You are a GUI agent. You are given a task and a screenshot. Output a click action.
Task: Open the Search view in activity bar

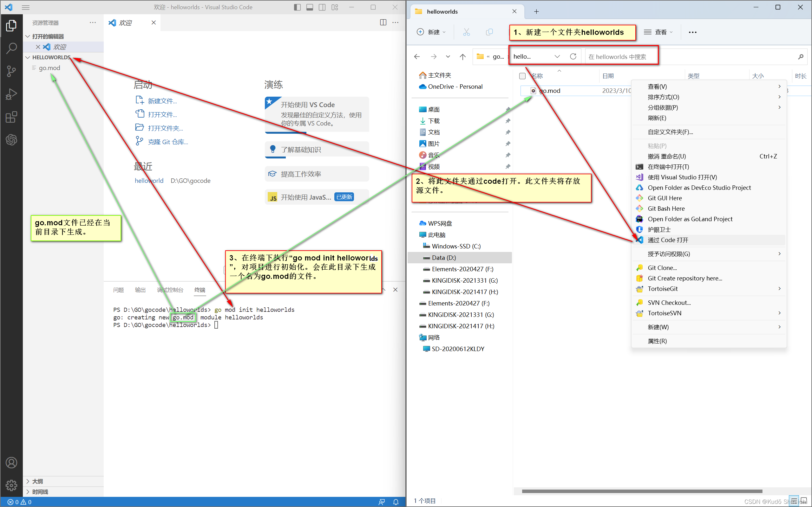tap(11, 48)
